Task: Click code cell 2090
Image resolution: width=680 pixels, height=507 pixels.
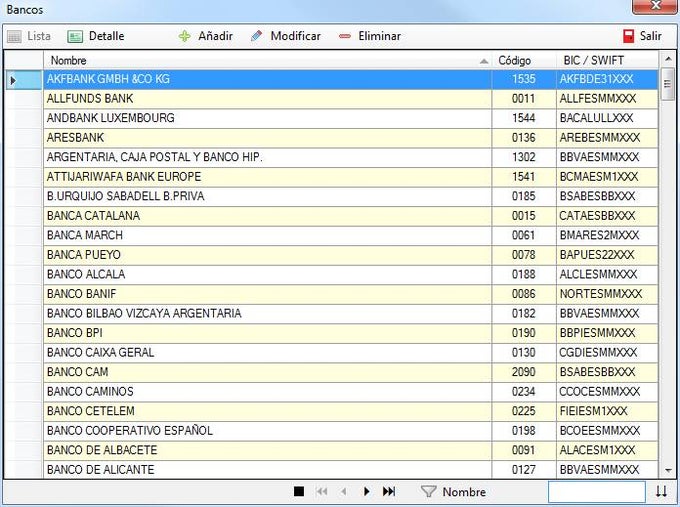Action: coord(524,372)
